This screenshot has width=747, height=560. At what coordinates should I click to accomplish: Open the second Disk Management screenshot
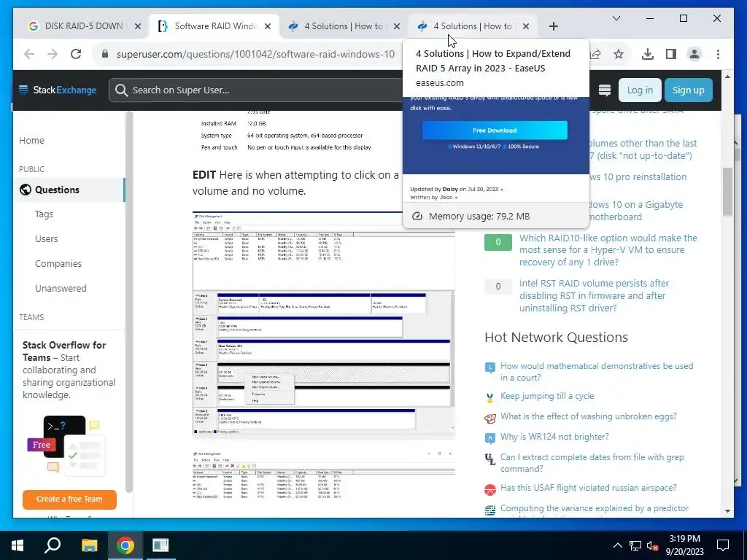click(323, 476)
